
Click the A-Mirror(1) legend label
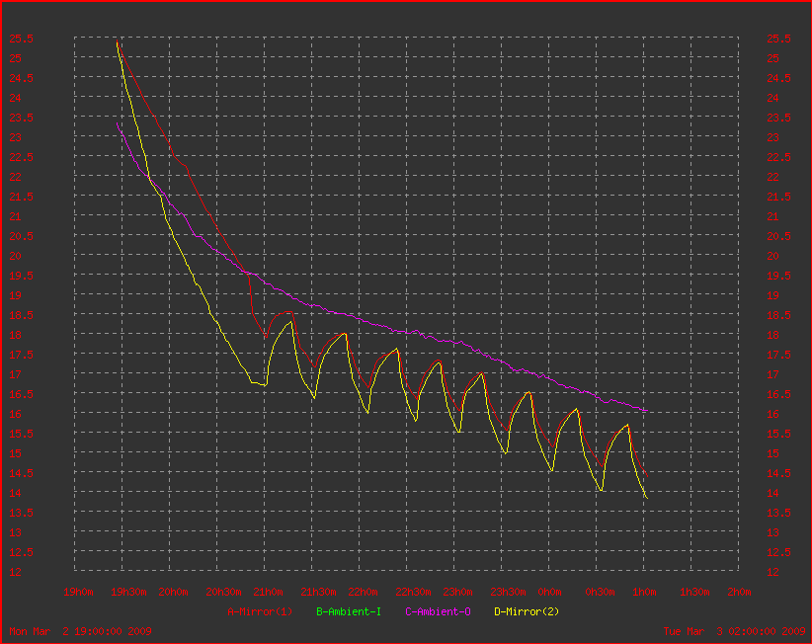point(260,611)
